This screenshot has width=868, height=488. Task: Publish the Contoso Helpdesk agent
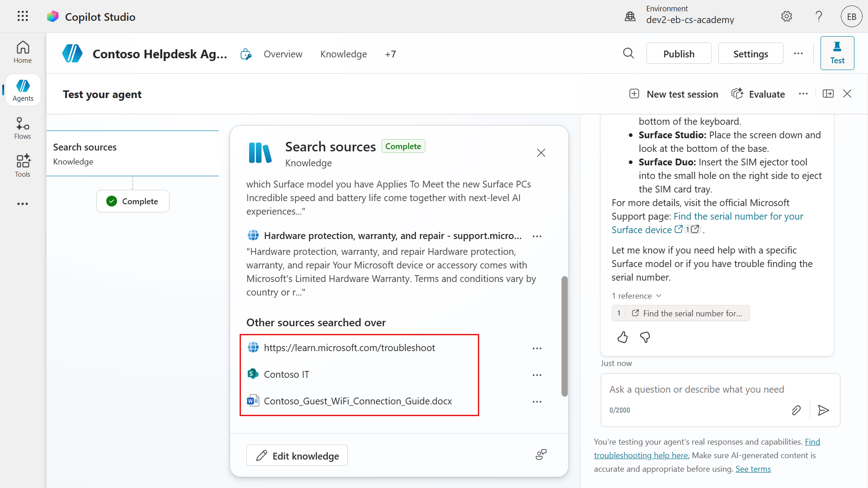tap(679, 53)
